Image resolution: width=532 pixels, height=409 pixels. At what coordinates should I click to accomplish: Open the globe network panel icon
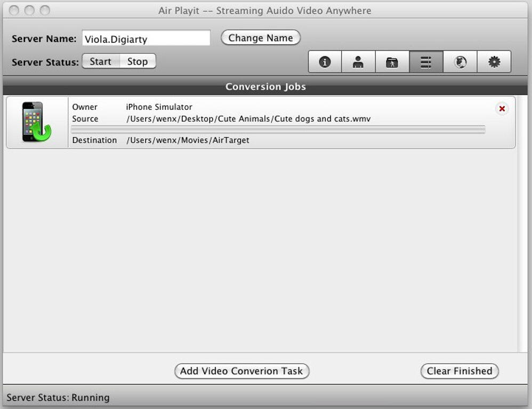[460, 62]
